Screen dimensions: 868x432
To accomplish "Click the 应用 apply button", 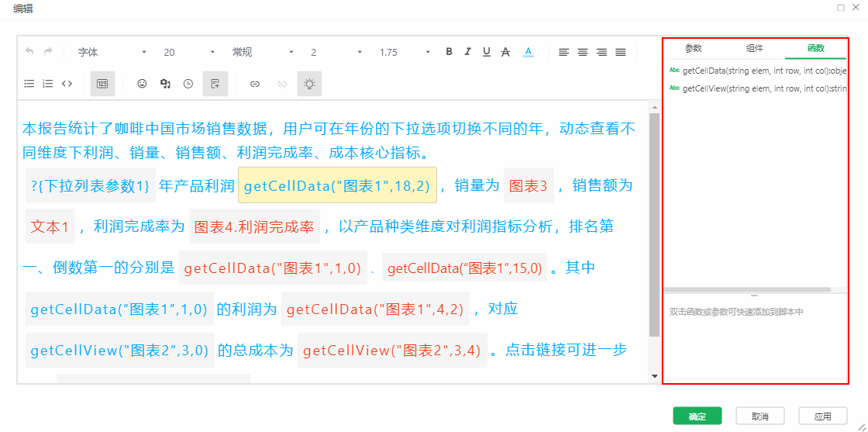I will (x=823, y=416).
